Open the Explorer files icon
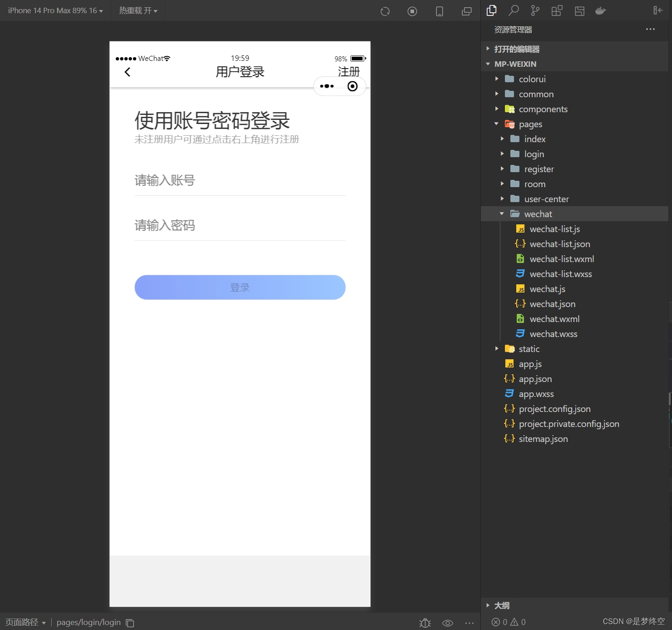 tap(492, 10)
